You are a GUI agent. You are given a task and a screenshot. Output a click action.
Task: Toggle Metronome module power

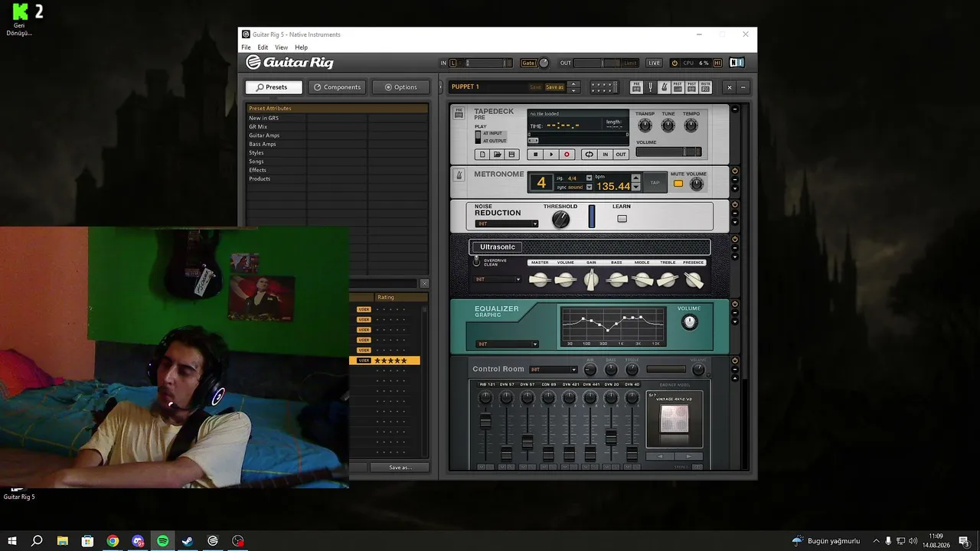coord(735,171)
